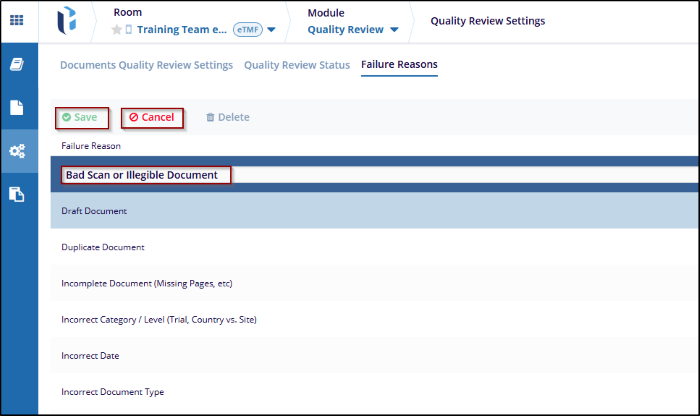The width and height of the screenshot is (700, 416).
Task: Expand the Training Team room dropdown
Action: tap(271, 30)
